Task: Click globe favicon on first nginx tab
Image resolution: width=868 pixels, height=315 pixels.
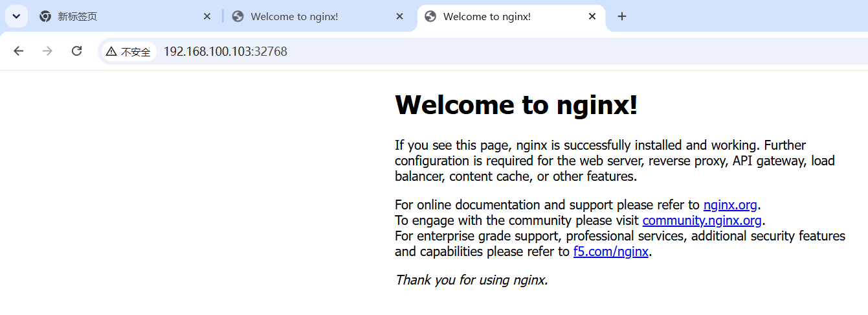Action: [x=238, y=16]
